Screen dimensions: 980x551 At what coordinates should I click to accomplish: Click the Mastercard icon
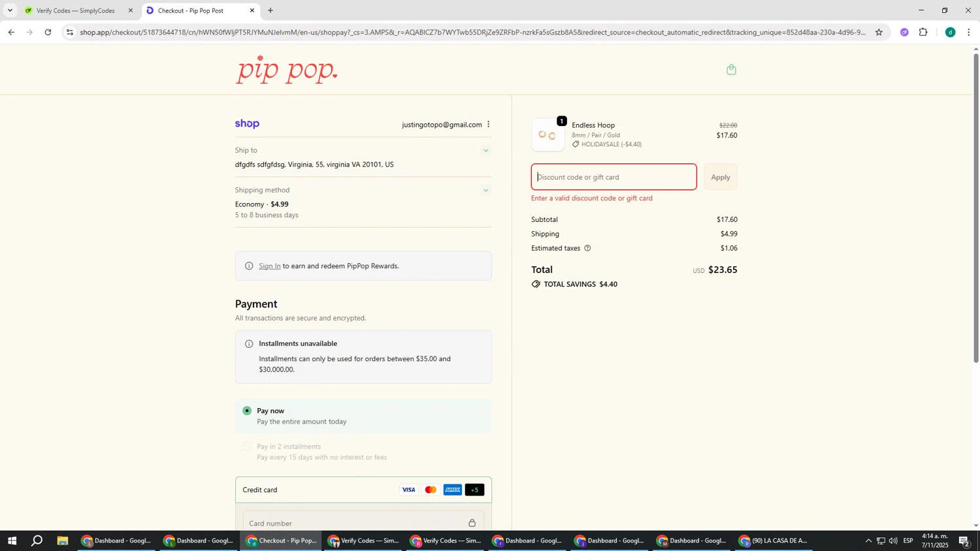(x=431, y=490)
